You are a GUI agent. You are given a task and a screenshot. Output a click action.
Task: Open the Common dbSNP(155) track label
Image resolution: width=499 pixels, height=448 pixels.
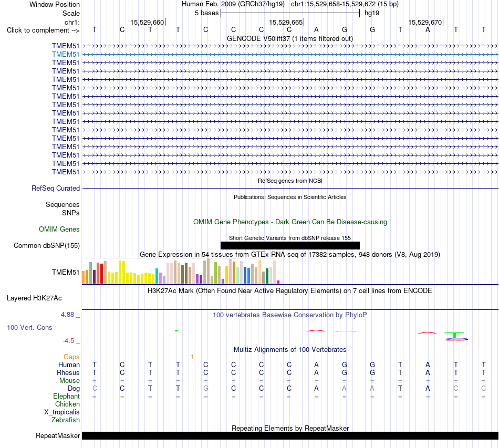click(47, 246)
